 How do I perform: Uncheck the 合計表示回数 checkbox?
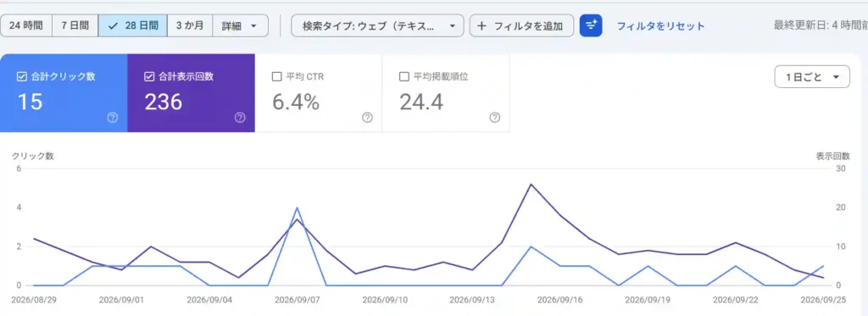pyautogui.click(x=149, y=77)
